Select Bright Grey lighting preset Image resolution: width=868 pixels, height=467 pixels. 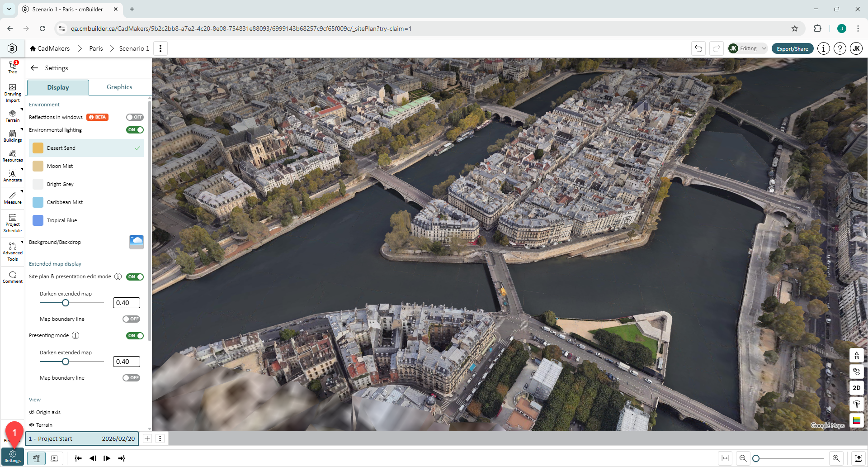coord(86,184)
